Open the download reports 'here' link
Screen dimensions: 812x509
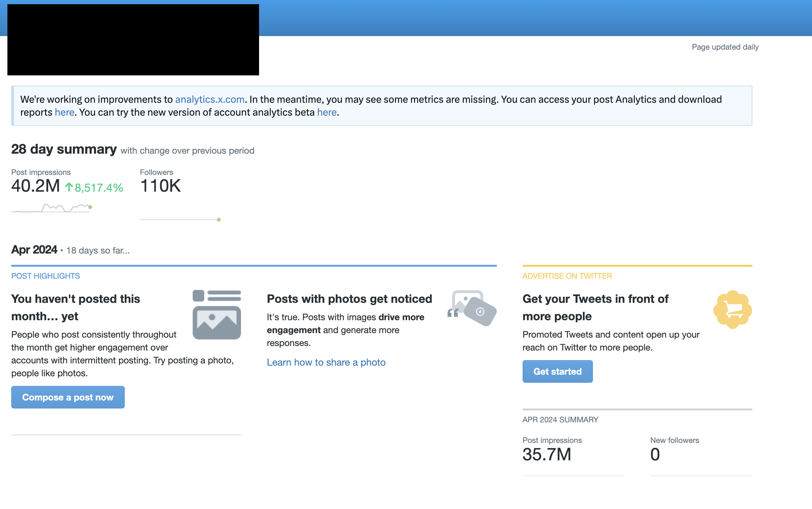64,112
